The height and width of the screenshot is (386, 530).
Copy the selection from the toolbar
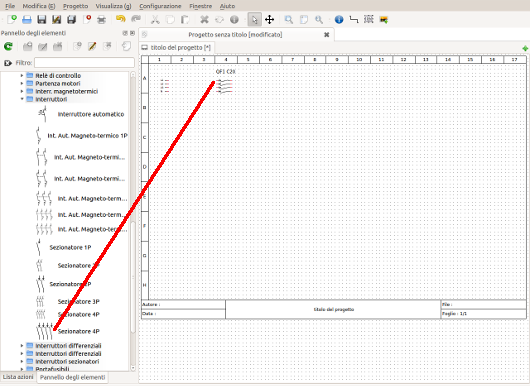tap(170, 20)
